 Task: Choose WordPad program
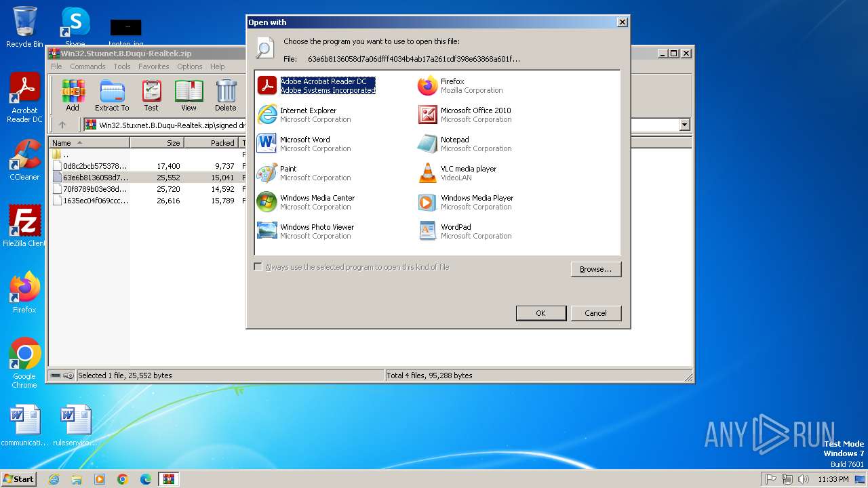pyautogui.click(x=465, y=231)
